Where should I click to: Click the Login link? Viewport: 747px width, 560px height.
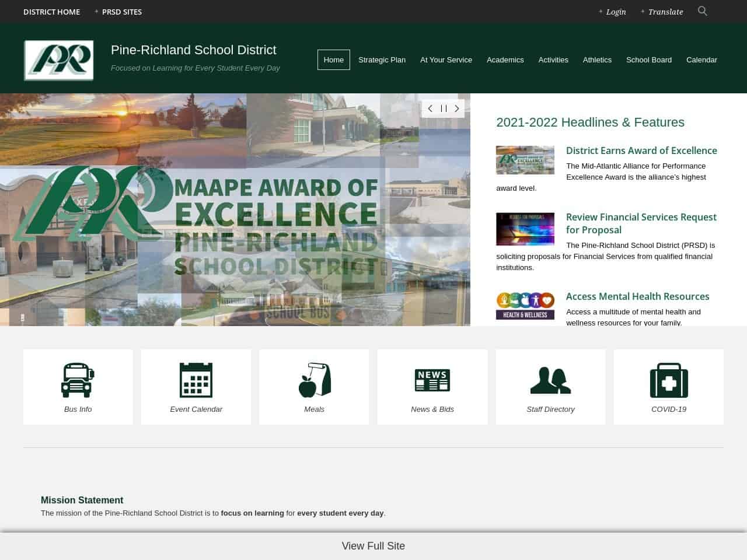(x=616, y=12)
